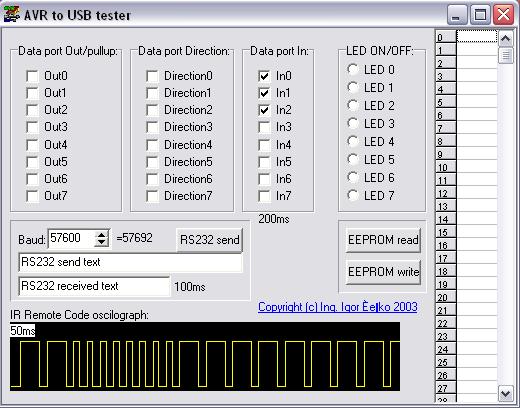This screenshot has width=520, height=408.
Task: Focus the Baud rate value field
Action: coord(71,238)
